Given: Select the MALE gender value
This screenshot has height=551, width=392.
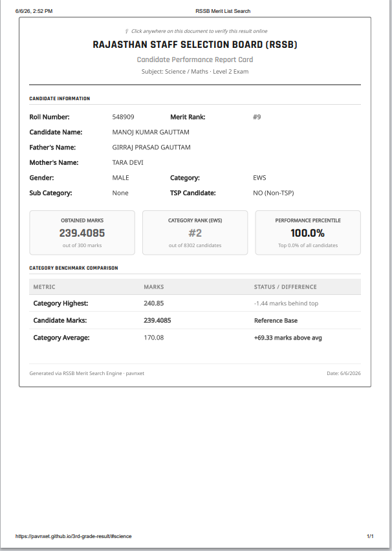Looking at the screenshot, I should (120, 177).
